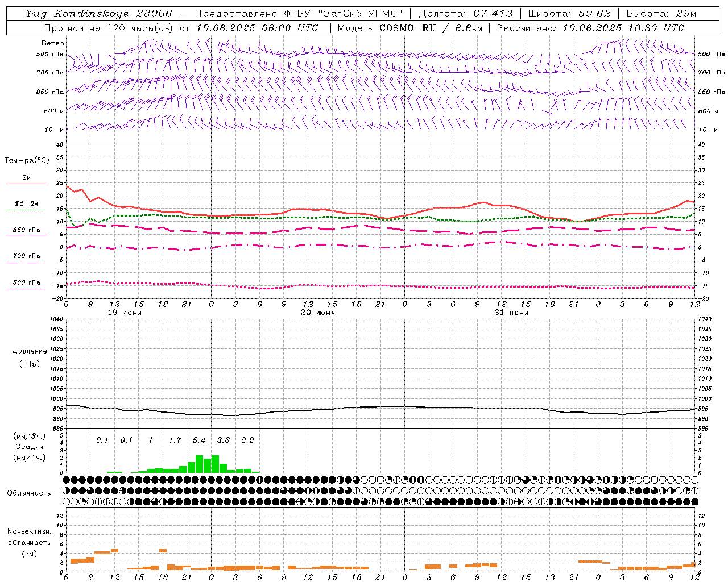Click the Давление pressure chart label

(x=30, y=351)
